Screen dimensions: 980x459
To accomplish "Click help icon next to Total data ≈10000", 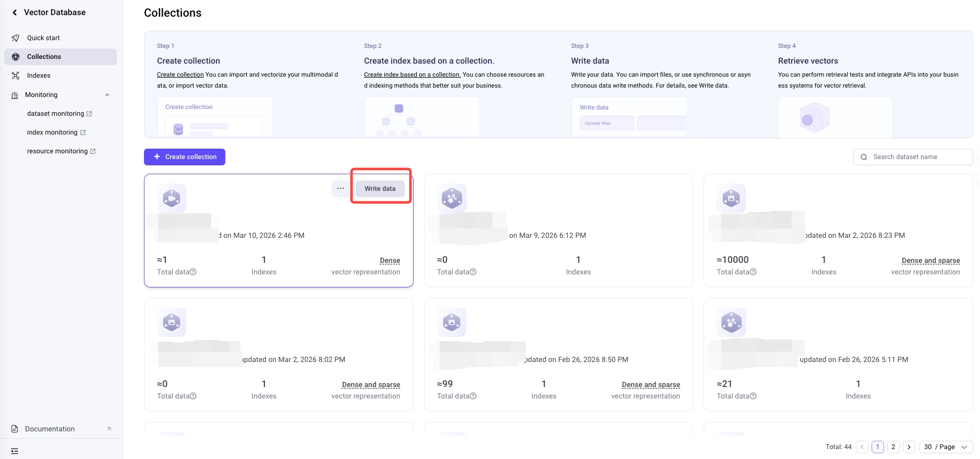I will tap(753, 272).
